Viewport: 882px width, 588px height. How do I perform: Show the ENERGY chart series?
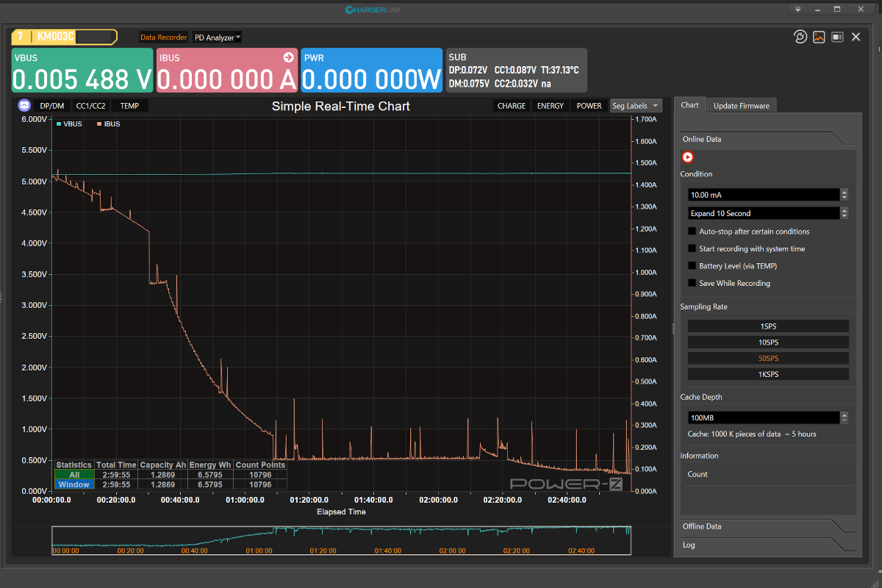pos(551,106)
